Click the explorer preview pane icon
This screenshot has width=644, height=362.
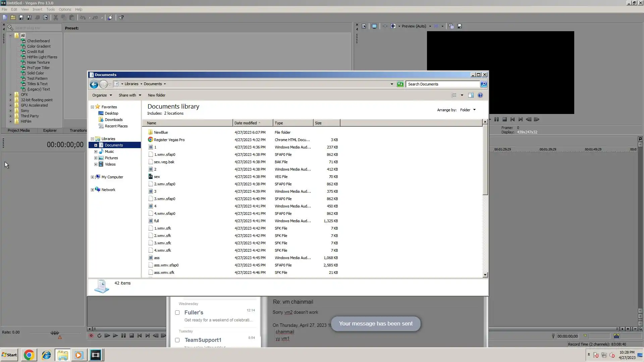471,95
